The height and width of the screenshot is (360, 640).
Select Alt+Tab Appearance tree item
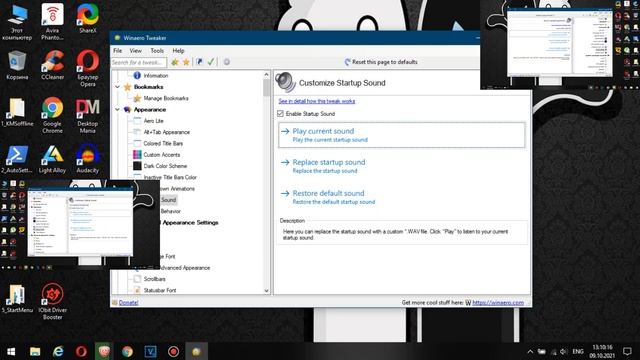pos(167,132)
